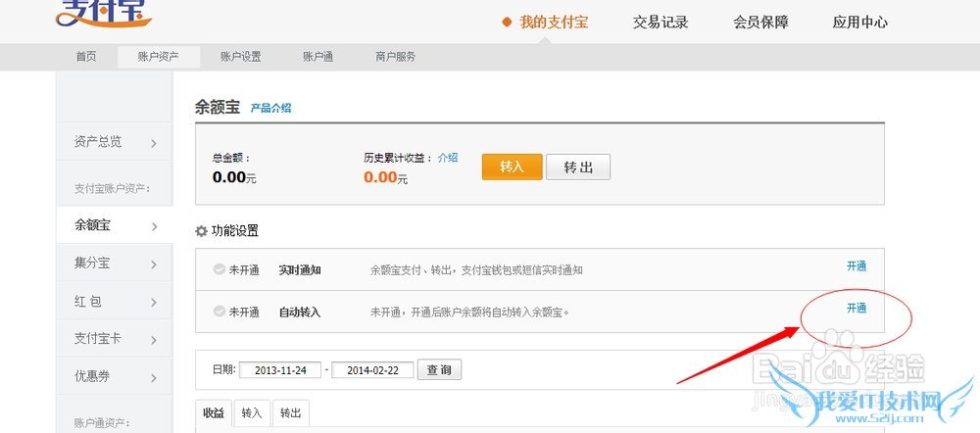
Task: Click the 转出 button
Action: [578, 167]
